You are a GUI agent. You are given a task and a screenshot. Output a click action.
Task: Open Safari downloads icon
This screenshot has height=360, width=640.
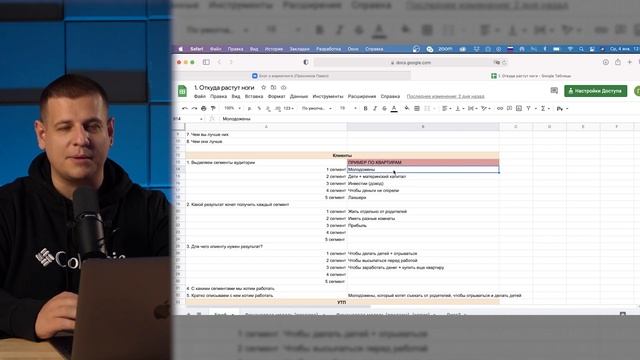click(x=606, y=62)
